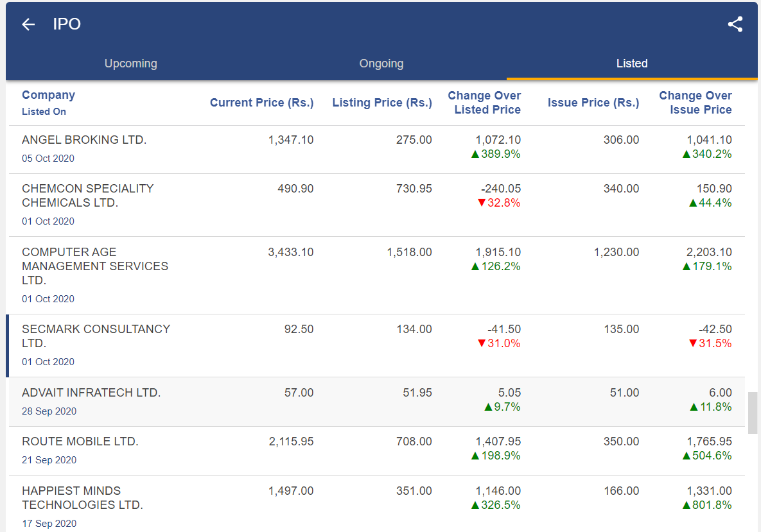Sort by the Company column

48,94
